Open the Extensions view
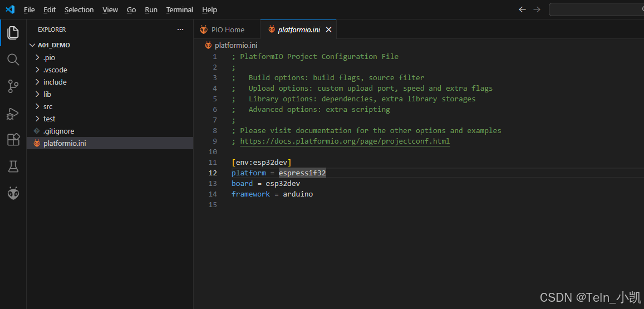 (13, 140)
